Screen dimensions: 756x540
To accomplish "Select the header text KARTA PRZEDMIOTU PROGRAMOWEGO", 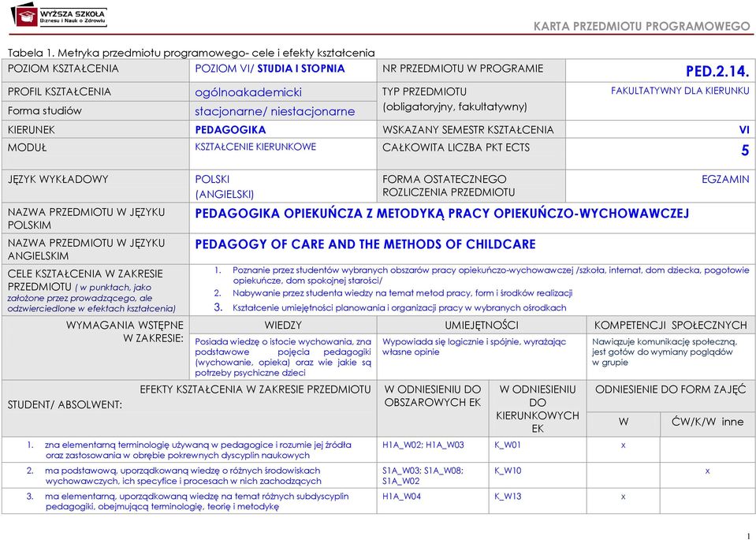I will [642, 26].
